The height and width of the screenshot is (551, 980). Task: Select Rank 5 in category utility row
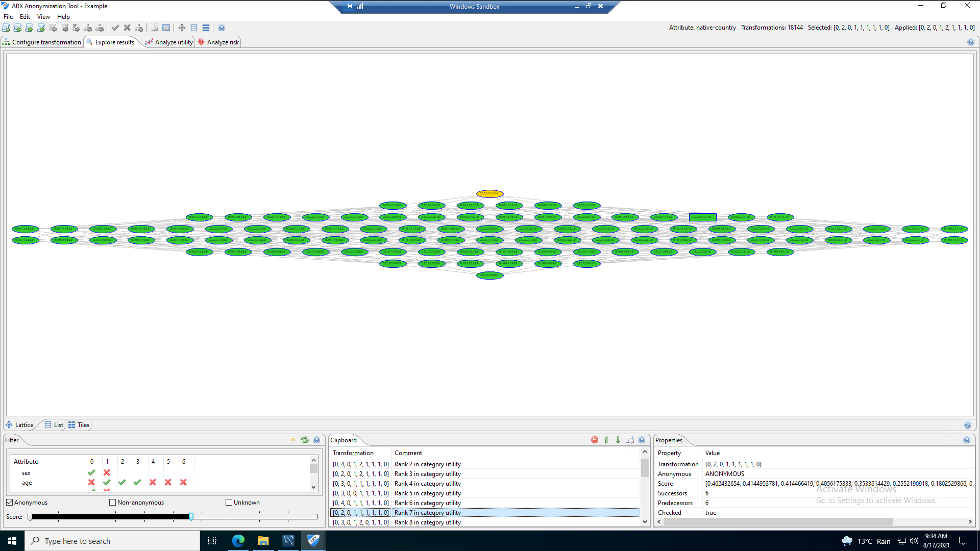coord(484,493)
